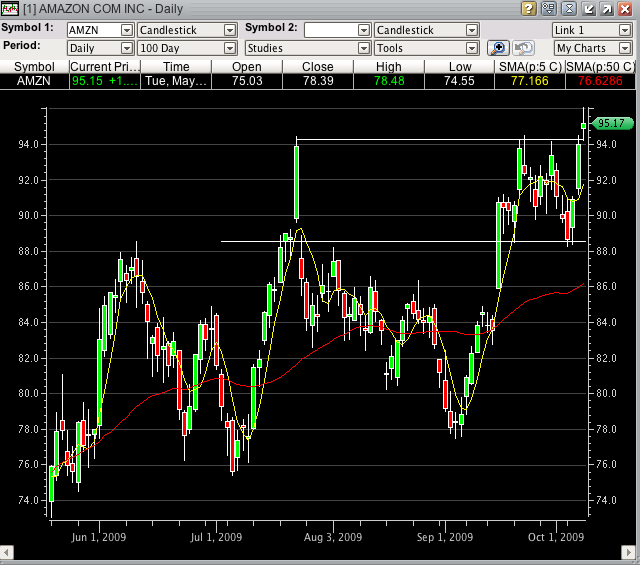
Task: Click the left scroll arrow at bottom
Action: 6,553
